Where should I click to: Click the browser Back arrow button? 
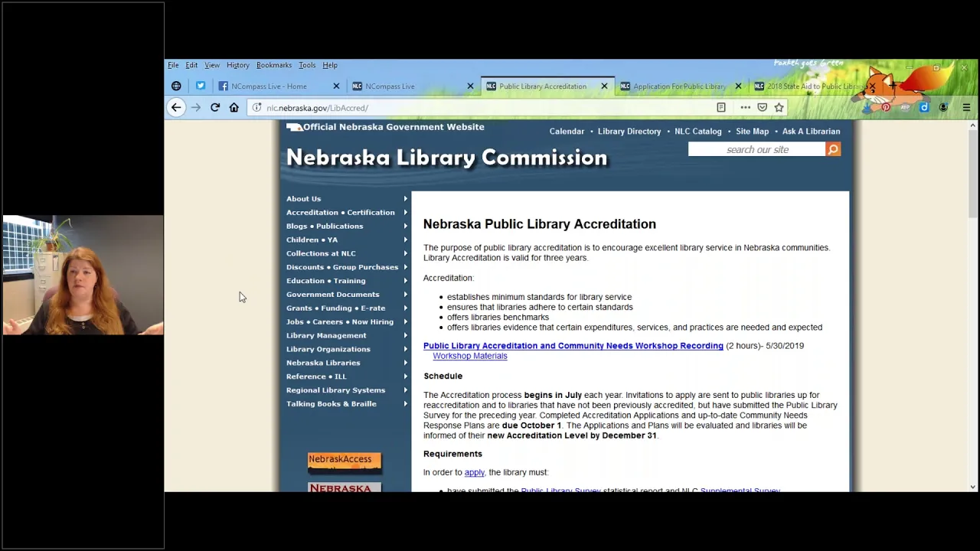(176, 108)
